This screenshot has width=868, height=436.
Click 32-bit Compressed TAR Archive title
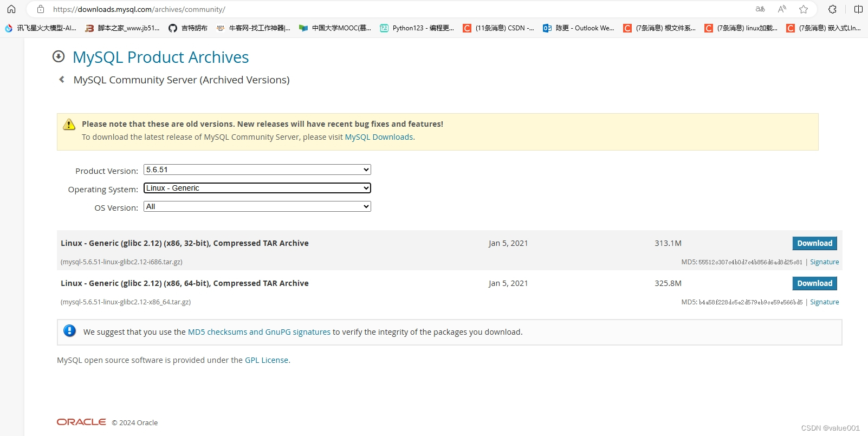coord(185,243)
